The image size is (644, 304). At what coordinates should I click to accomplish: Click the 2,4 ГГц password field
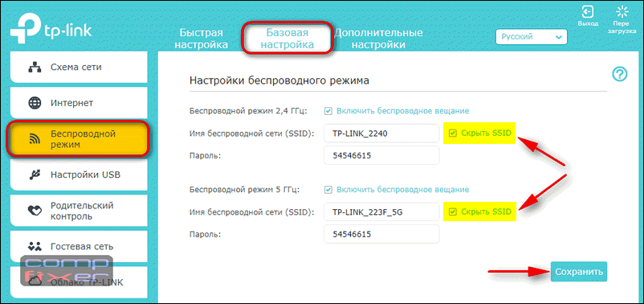(381, 156)
